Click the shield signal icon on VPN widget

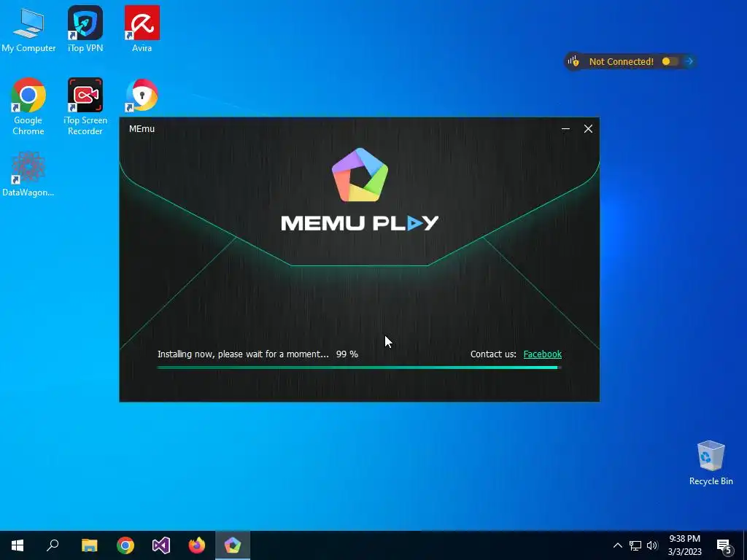pyautogui.click(x=573, y=61)
